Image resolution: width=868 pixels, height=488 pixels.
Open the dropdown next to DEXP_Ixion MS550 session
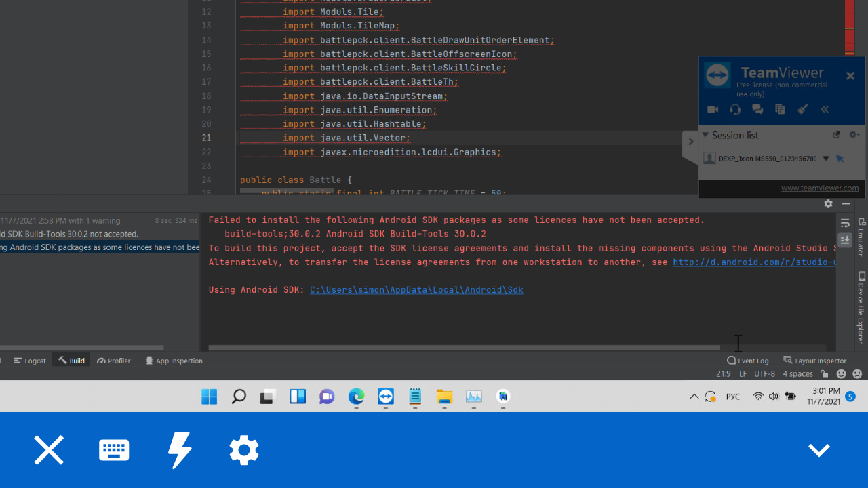(826, 158)
